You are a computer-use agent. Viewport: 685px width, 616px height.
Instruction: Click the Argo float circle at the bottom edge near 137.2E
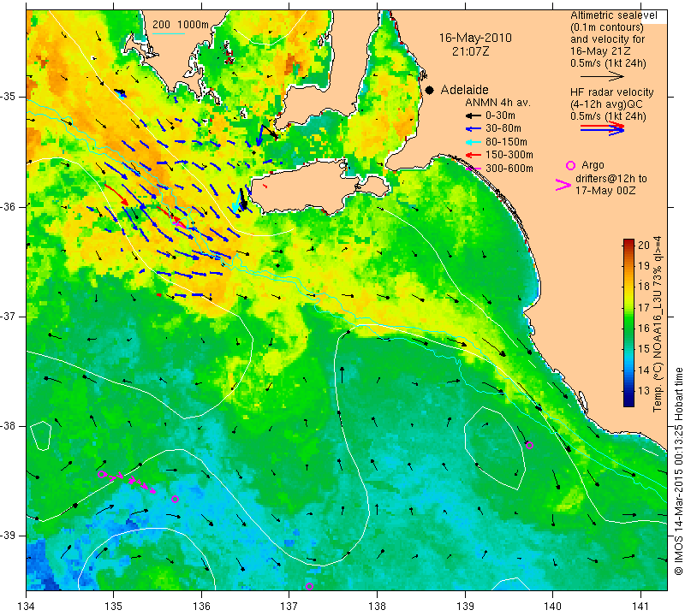[x=309, y=586]
